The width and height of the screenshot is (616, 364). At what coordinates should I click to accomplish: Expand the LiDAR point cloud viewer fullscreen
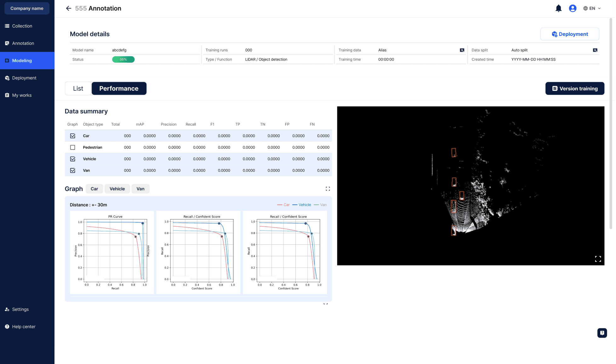598,259
